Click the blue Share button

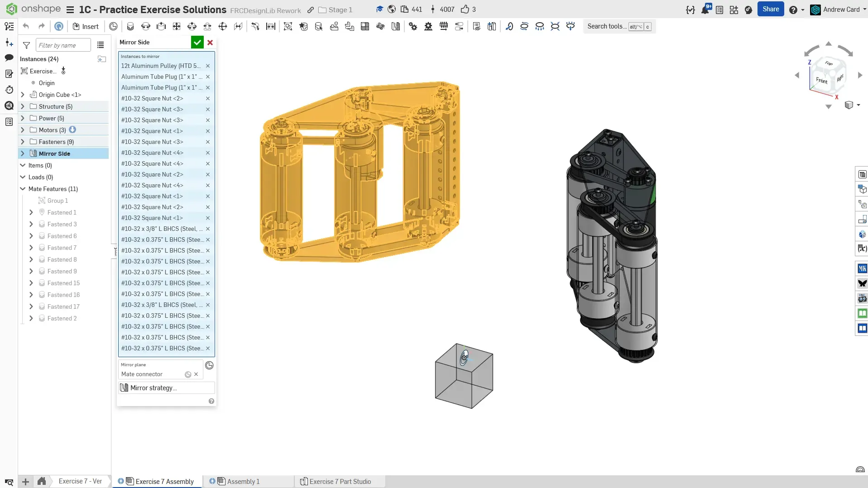770,9
